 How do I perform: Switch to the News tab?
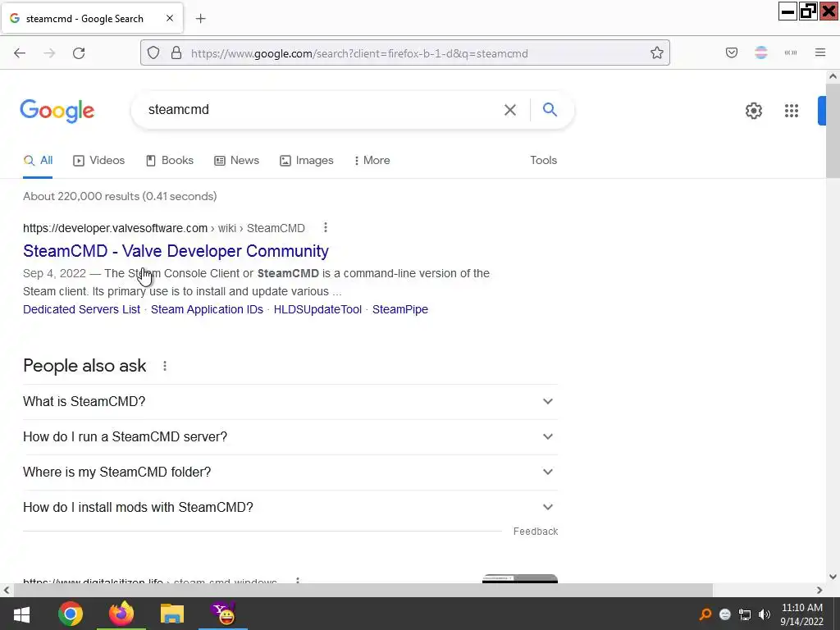pyautogui.click(x=237, y=160)
